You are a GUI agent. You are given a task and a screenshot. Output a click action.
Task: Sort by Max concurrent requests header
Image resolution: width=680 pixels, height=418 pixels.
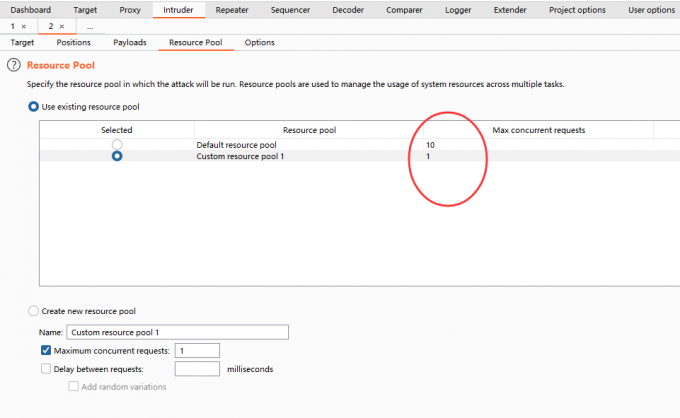coord(539,130)
